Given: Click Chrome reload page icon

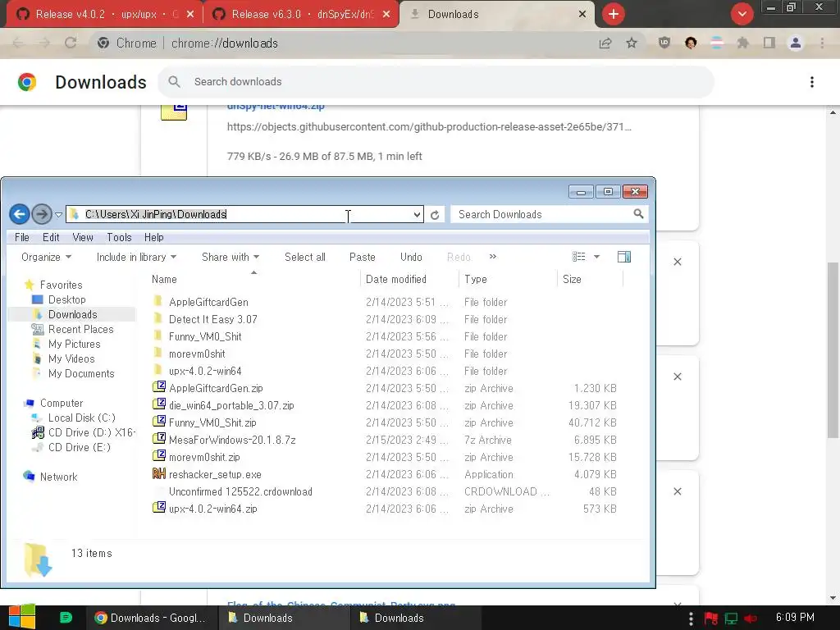Looking at the screenshot, I should point(71,43).
